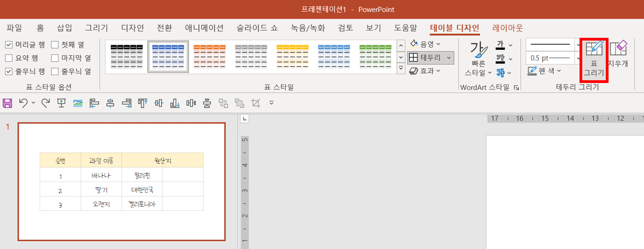Align objects left icon

pyautogui.click(x=94, y=103)
